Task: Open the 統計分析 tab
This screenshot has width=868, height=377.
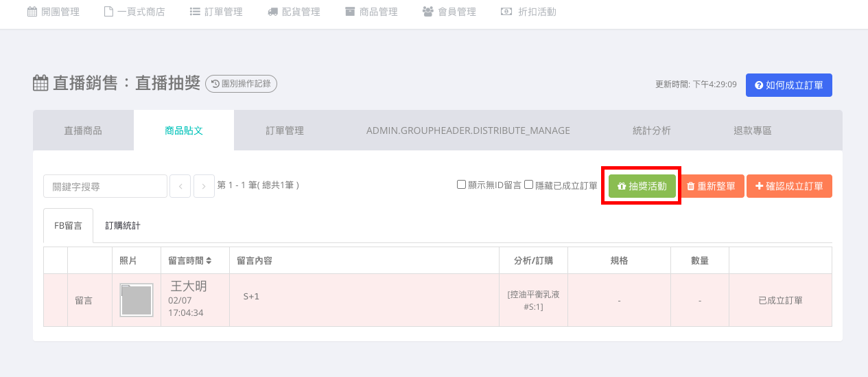Action: pyautogui.click(x=651, y=130)
